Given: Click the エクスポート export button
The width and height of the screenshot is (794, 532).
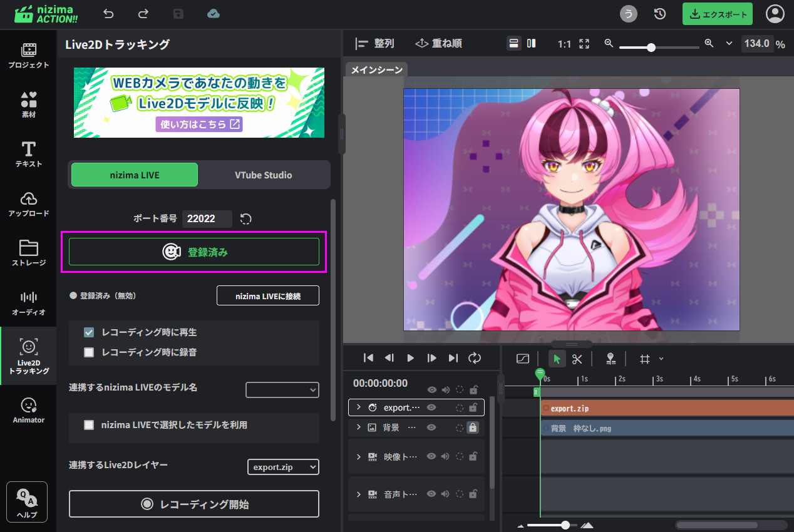Looking at the screenshot, I should (x=717, y=14).
